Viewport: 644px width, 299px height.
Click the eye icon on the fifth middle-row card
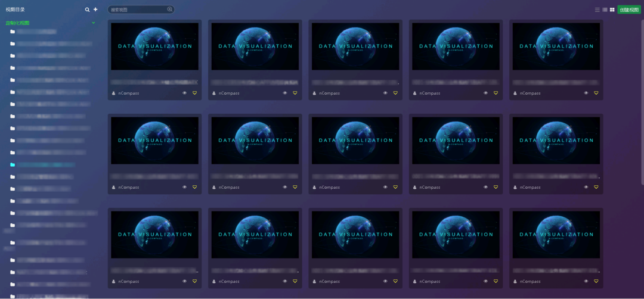[x=586, y=187]
